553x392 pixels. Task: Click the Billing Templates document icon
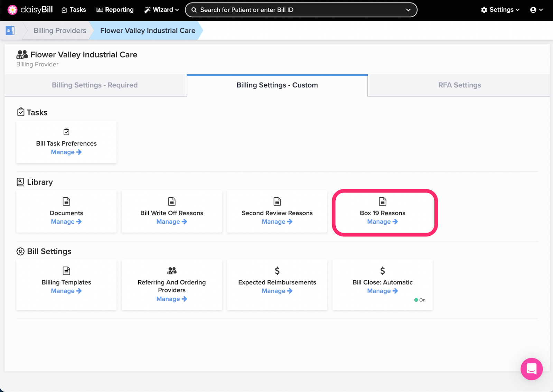66,271
